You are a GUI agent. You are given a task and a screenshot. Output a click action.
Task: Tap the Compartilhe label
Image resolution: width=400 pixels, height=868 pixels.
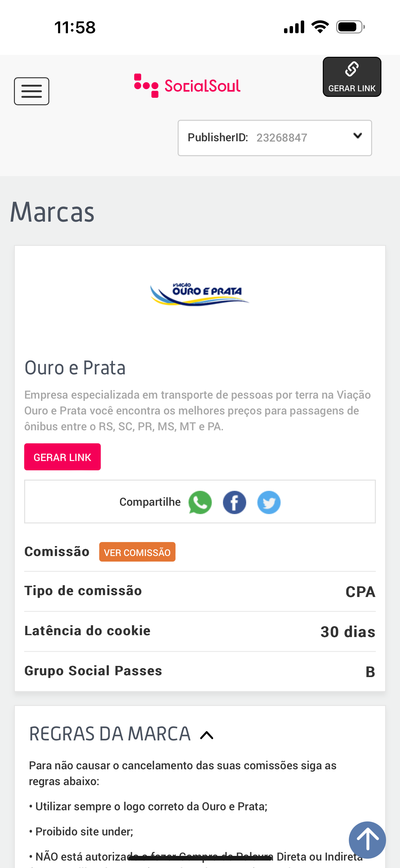coord(150,502)
